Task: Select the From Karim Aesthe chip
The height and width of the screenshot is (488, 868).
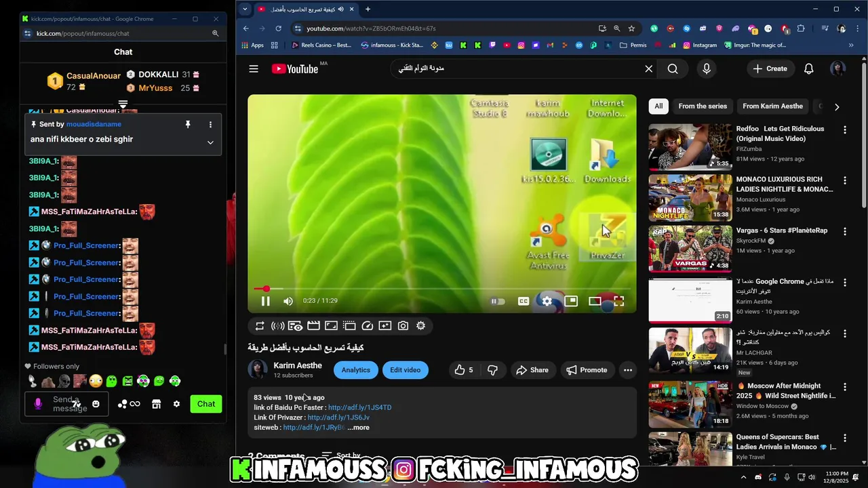Action: [772, 106]
